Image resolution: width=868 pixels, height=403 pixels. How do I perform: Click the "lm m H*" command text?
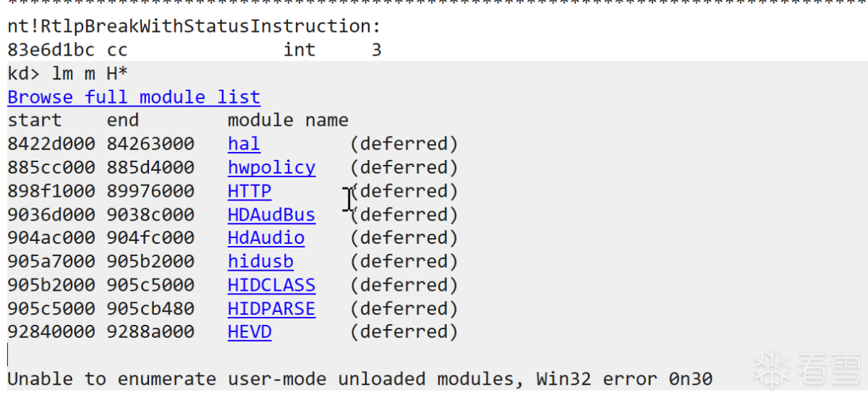[90, 74]
